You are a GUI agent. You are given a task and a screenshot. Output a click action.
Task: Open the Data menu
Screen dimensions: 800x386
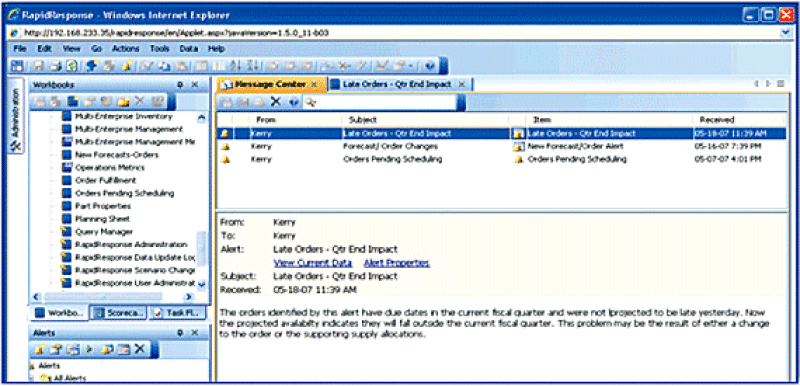tap(188, 49)
